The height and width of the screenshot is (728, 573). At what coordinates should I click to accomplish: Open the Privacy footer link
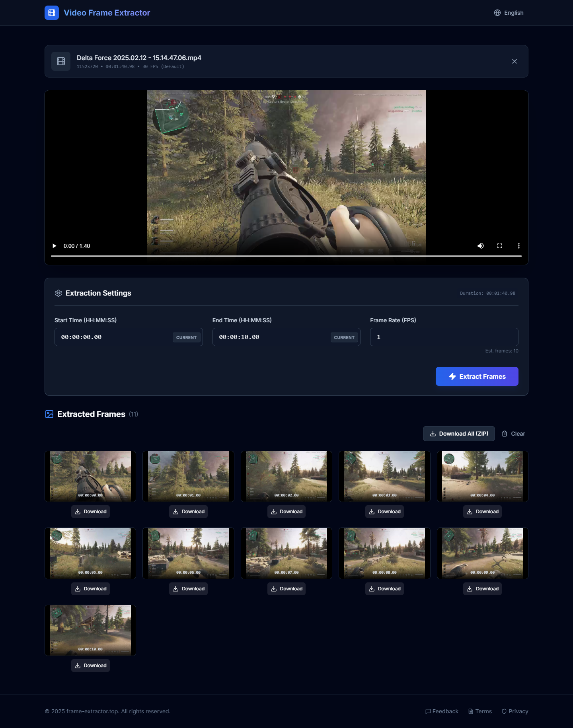pos(515,711)
